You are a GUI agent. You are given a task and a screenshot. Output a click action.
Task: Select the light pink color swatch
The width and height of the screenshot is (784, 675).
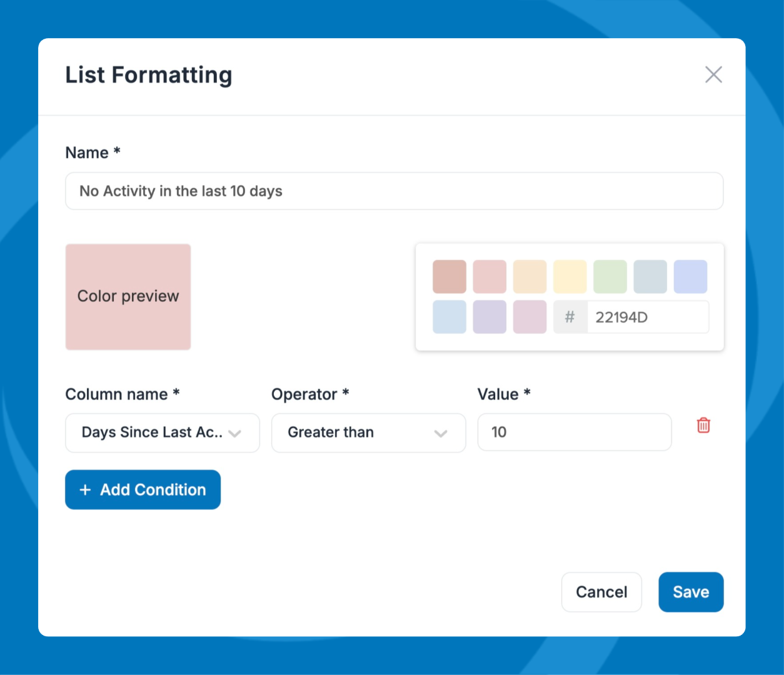[x=490, y=277]
